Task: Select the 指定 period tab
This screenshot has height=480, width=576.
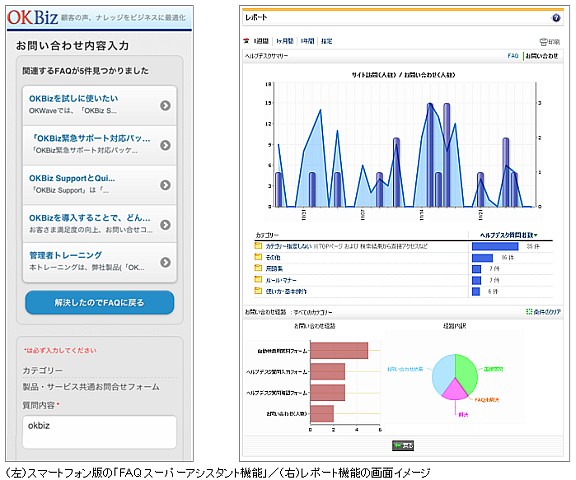Action: point(327,41)
